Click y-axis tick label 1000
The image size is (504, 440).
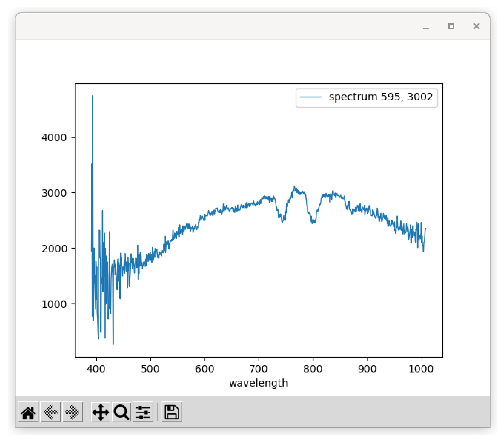coord(54,305)
